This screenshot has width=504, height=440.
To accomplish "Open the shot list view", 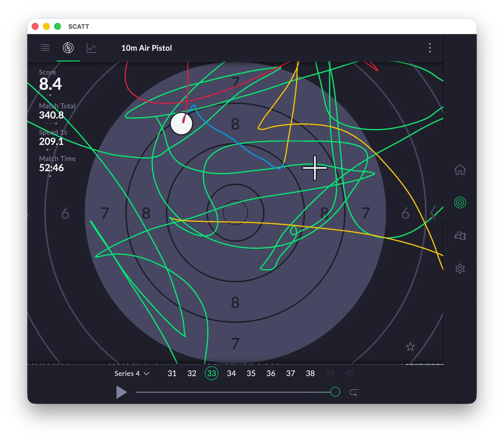I will coord(45,48).
